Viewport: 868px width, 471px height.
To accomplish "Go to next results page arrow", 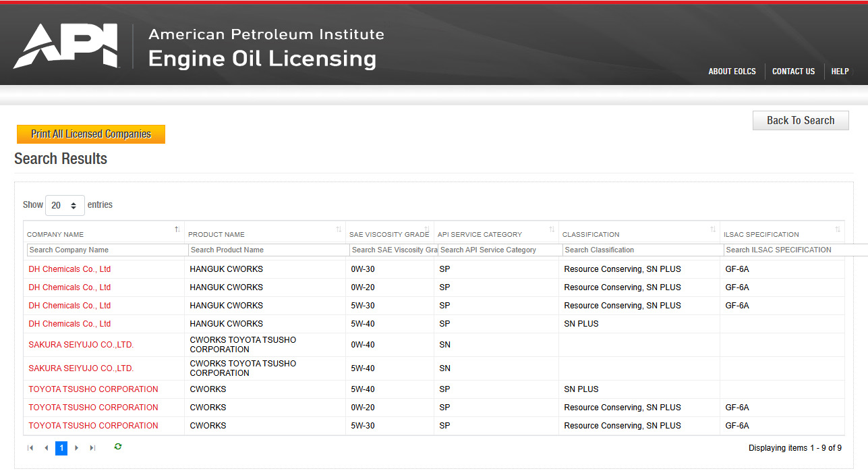I will tap(77, 448).
